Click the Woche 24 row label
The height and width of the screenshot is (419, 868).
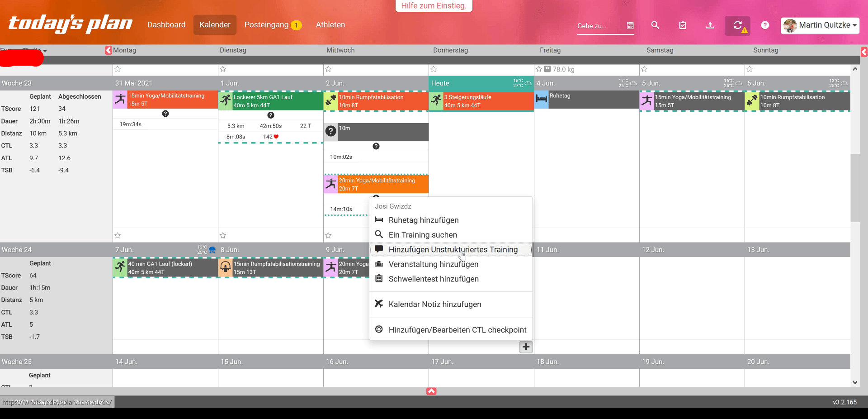[x=17, y=250]
